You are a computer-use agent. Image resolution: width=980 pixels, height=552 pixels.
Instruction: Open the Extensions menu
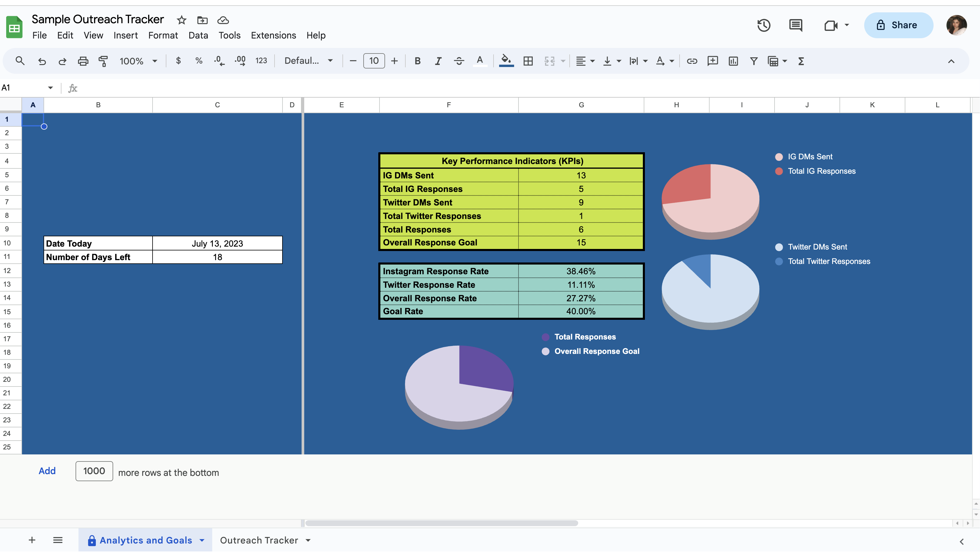pyautogui.click(x=273, y=35)
